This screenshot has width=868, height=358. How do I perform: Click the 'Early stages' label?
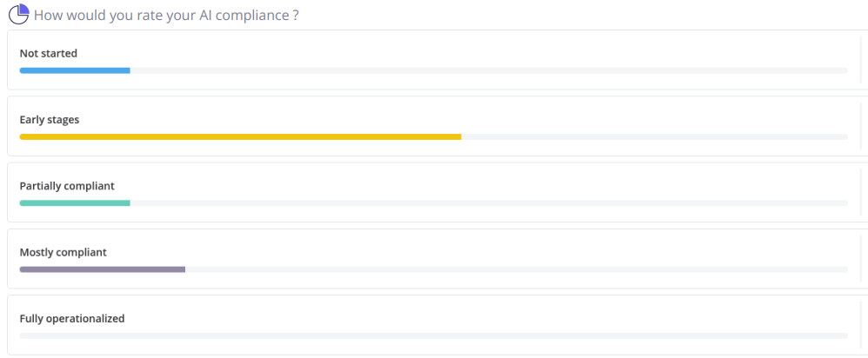pyautogui.click(x=50, y=120)
